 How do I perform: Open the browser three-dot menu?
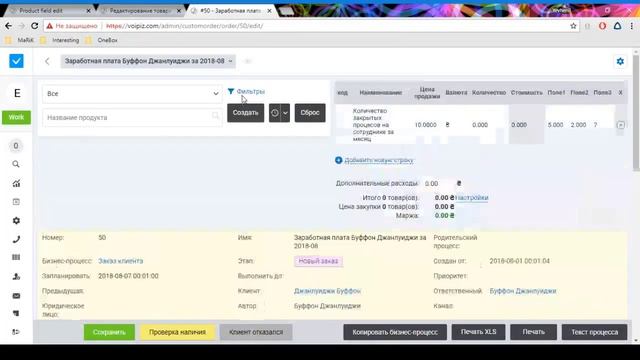pos(631,26)
